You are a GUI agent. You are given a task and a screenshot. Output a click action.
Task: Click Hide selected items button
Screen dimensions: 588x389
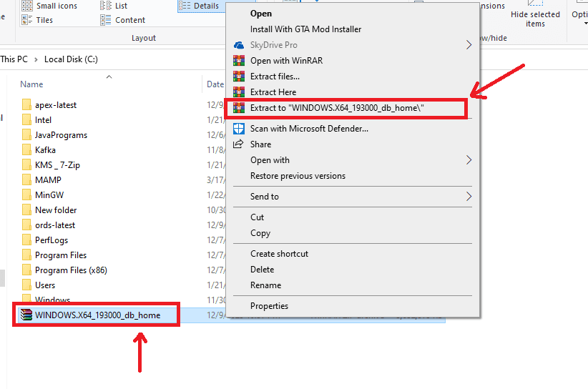click(x=535, y=19)
